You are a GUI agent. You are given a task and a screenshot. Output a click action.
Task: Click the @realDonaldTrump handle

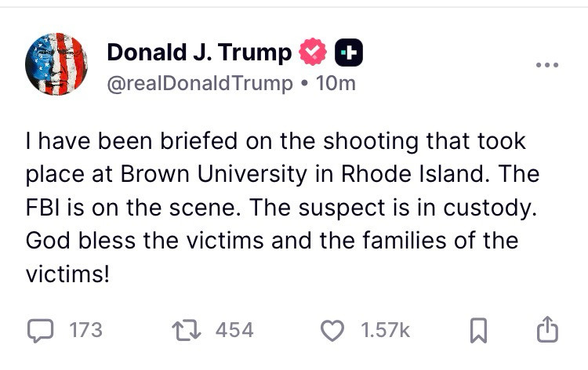(199, 83)
